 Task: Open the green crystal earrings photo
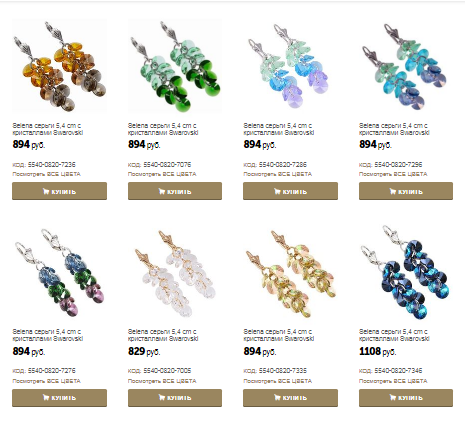pyautogui.click(x=175, y=66)
